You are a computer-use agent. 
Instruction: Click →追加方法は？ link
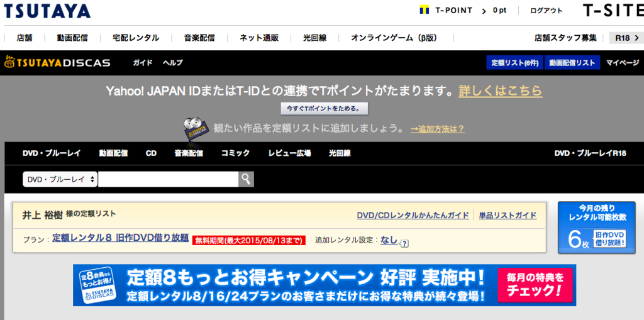438,129
